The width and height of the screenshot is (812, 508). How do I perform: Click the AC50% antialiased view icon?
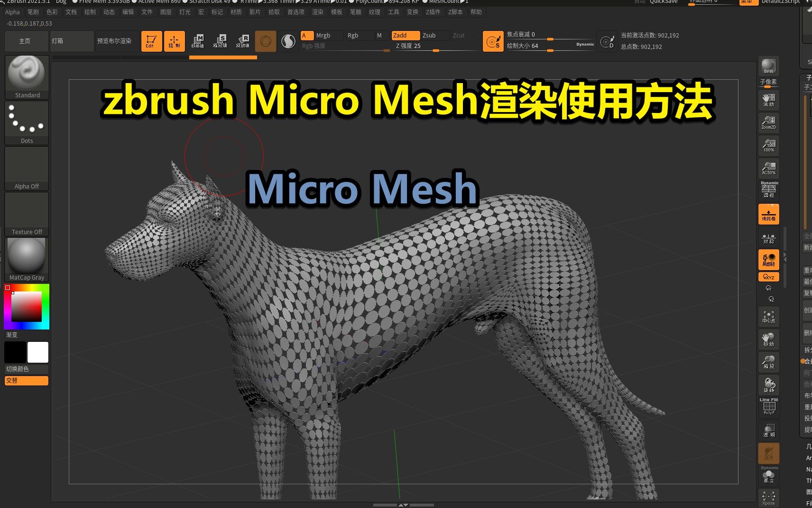pyautogui.click(x=768, y=167)
